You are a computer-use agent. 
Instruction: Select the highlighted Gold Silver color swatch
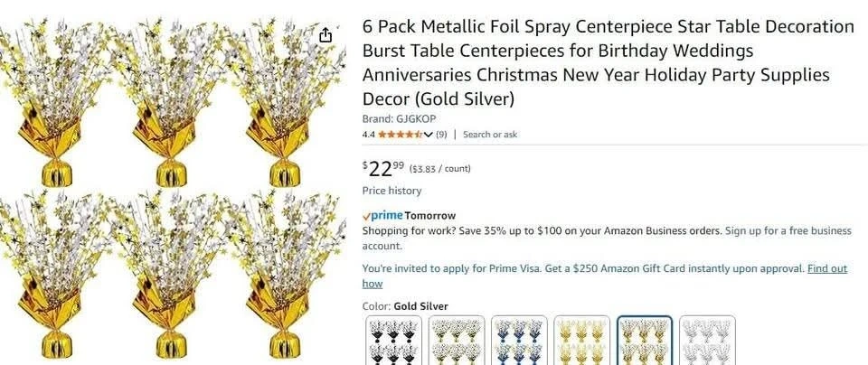pyautogui.click(x=644, y=340)
